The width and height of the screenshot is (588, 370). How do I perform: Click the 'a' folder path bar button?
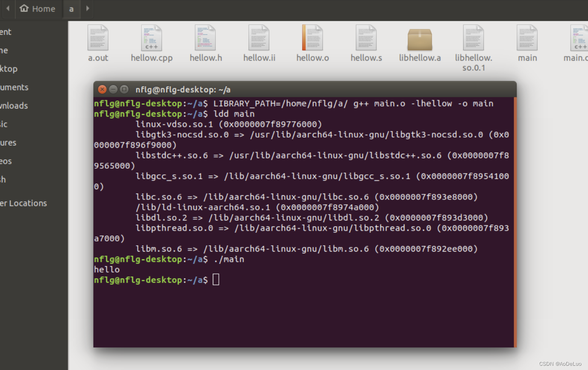(x=71, y=9)
